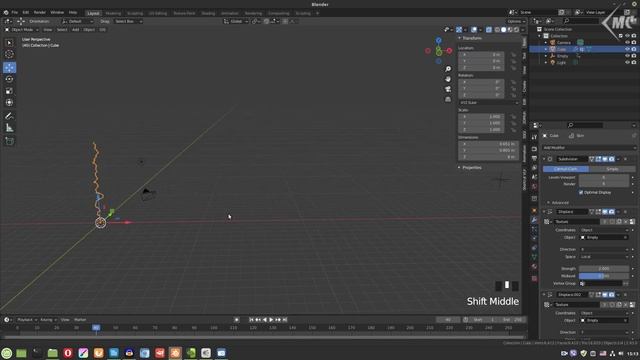Image resolution: width=640 pixels, height=360 pixels.
Task: Adjust the Displace Strength field
Action: (x=604, y=269)
